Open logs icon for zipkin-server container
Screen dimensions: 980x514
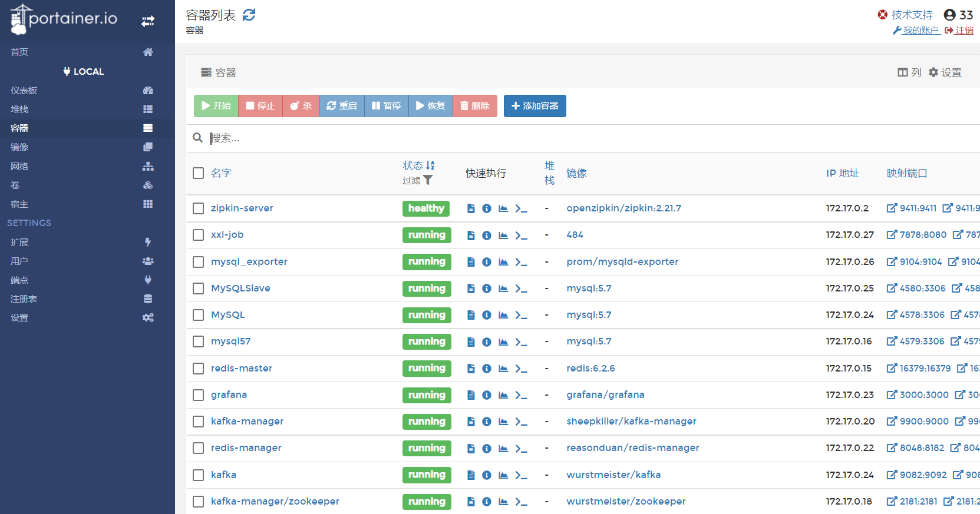(x=471, y=208)
